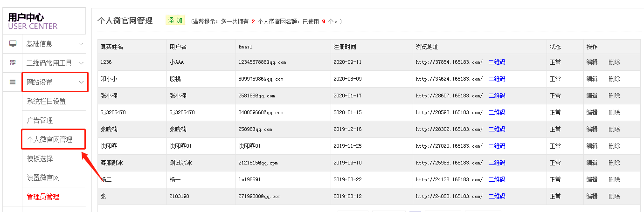Open 二维码 link for 快印客01 row
Viewport: 644px width, 212px height.
click(497, 146)
